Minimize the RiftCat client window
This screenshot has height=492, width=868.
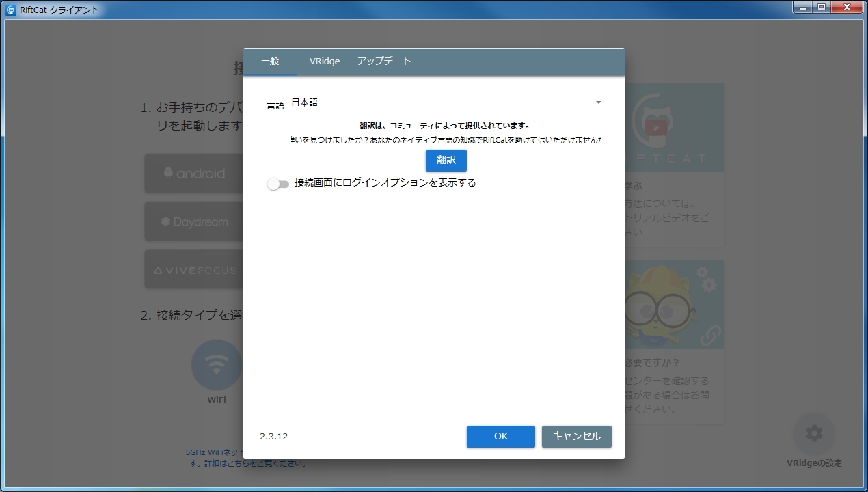(x=804, y=7)
